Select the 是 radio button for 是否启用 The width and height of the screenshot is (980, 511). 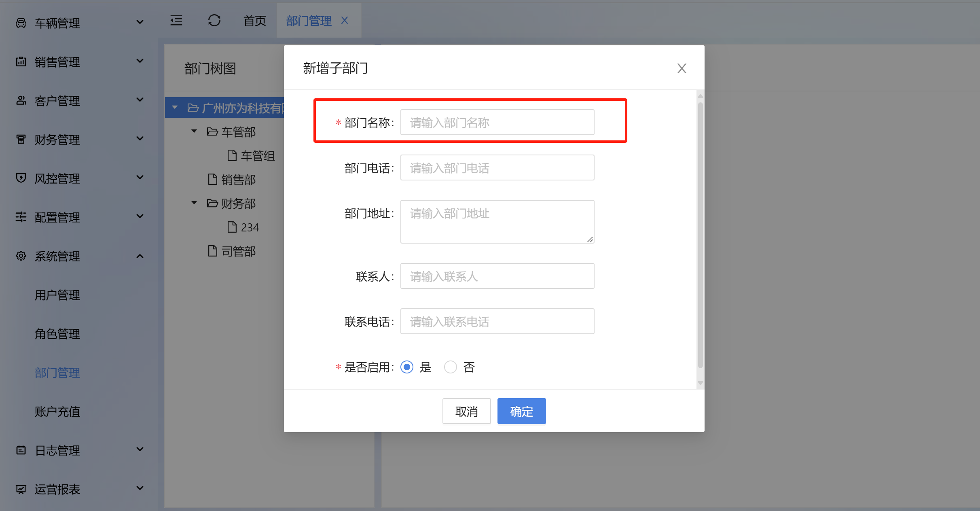coord(407,367)
